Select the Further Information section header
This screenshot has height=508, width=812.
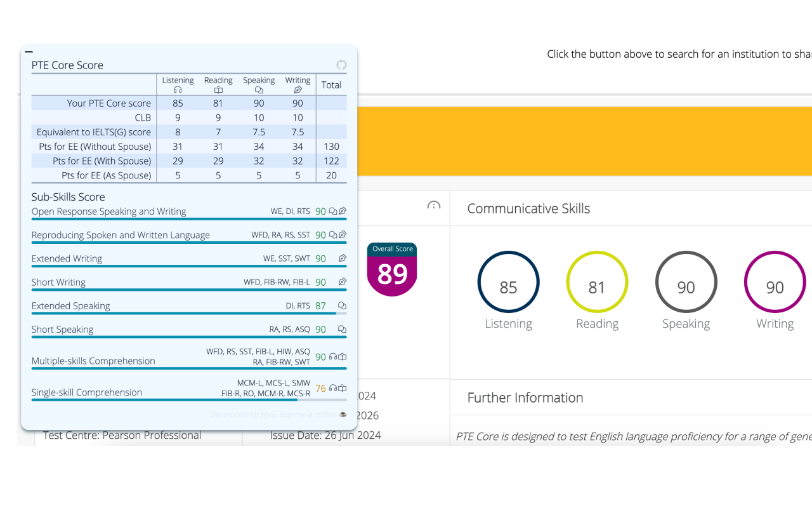525,398
